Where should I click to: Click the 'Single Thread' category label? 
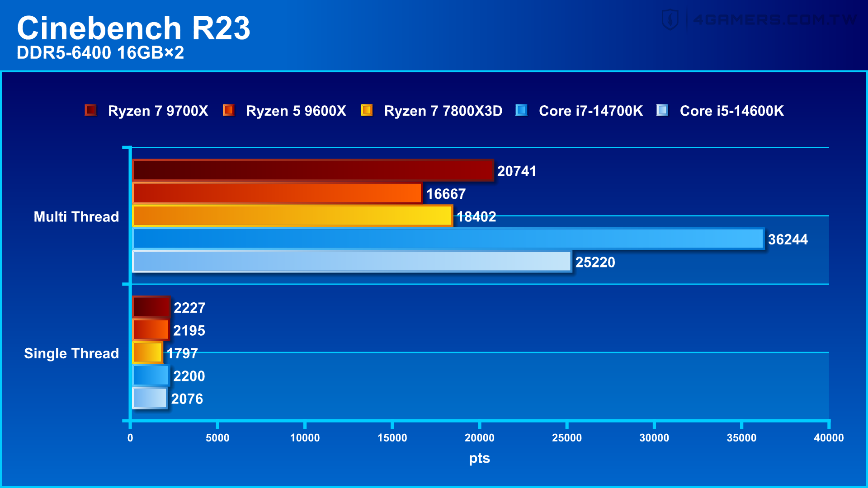(x=71, y=353)
